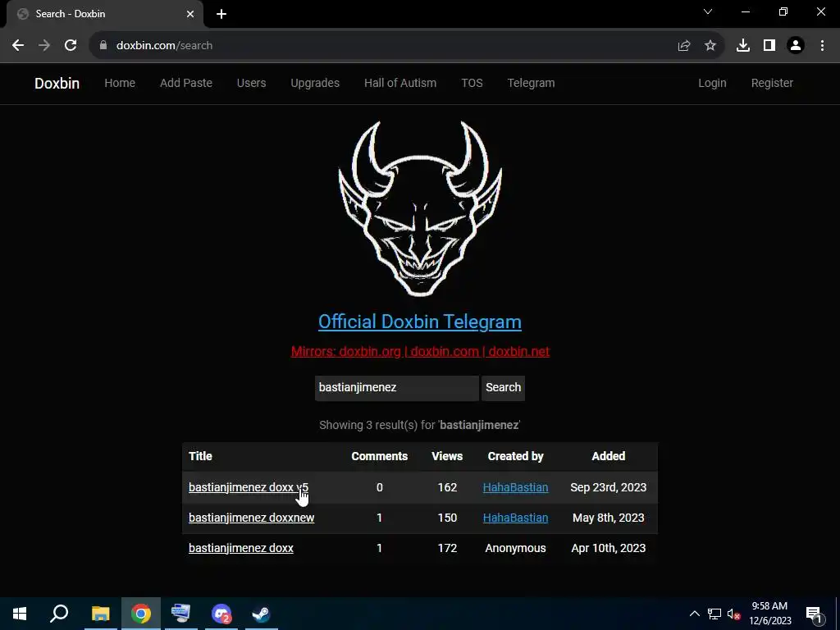The width and height of the screenshot is (840, 630).
Task: Open the Add Paste nav item
Action: click(x=186, y=83)
